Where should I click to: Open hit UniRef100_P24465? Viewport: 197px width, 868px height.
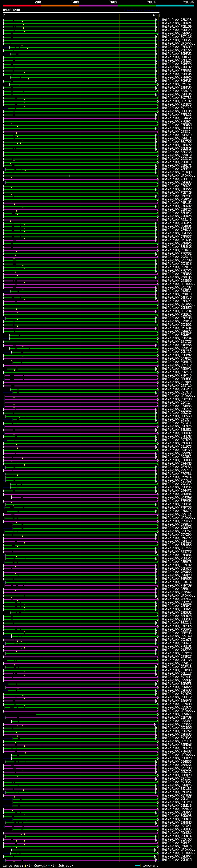coord(177,118)
